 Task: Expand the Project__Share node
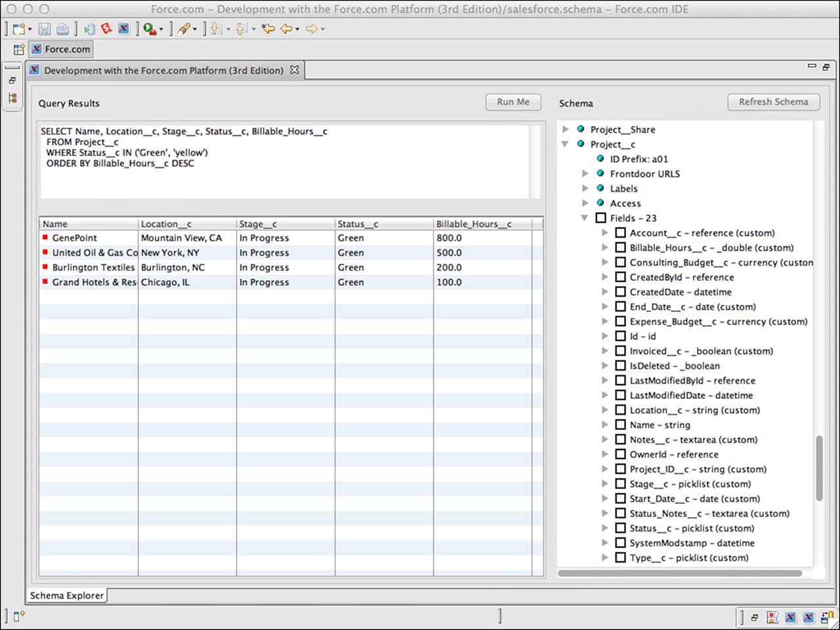click(566, 129)
